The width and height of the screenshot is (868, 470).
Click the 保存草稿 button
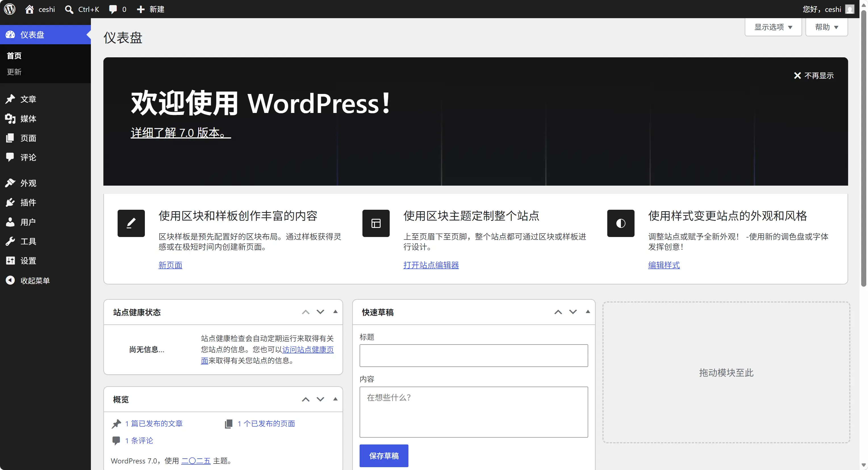[x=384, y=456]
